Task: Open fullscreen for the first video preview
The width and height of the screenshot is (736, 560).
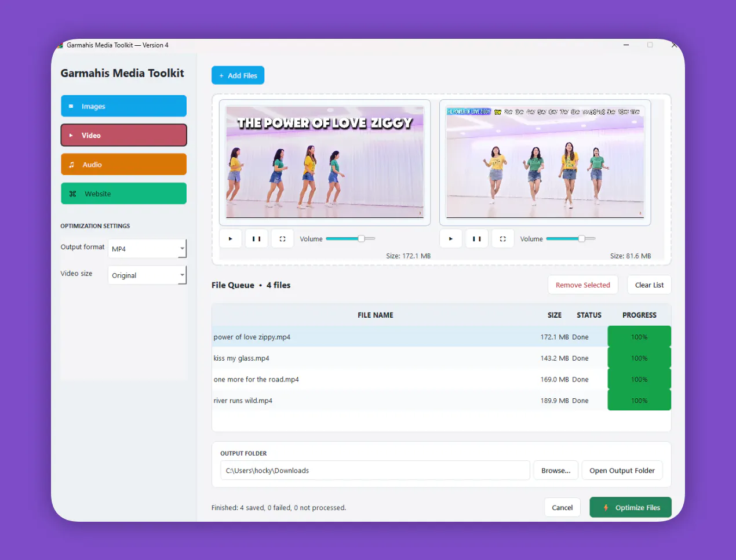Action: point(282,239)
